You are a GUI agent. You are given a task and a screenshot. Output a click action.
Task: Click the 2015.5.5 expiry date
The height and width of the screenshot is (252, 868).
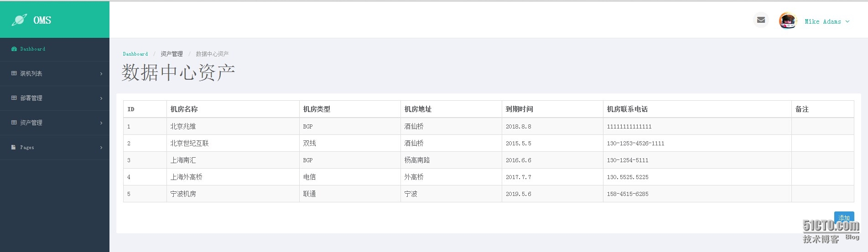tap(518, 143)
